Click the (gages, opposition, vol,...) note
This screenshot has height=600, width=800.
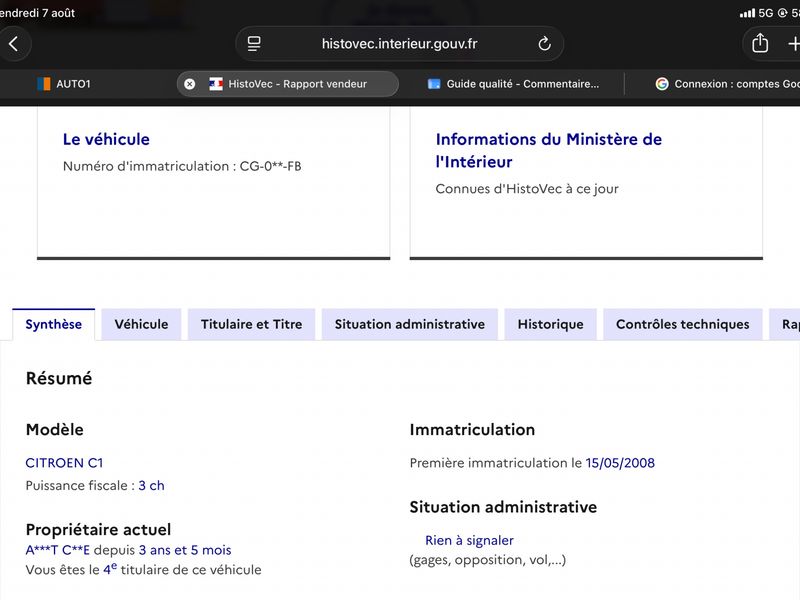tap(488, 560)
